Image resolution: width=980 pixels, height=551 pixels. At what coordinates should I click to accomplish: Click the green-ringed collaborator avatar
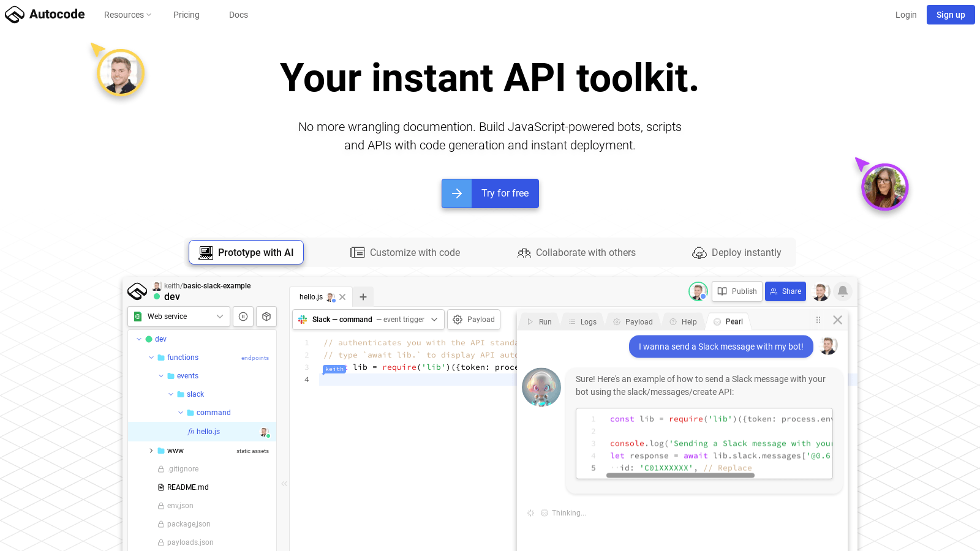[698, 291]
